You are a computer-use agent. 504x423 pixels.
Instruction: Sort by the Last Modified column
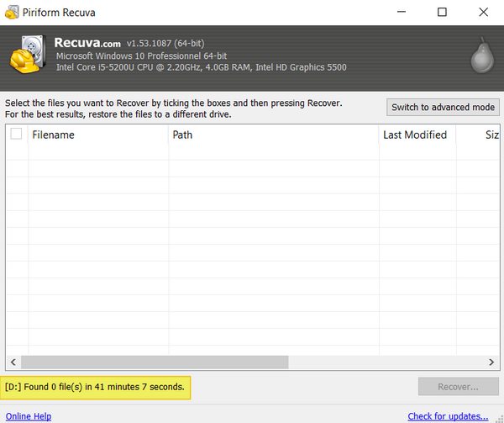tap(415, 135)
